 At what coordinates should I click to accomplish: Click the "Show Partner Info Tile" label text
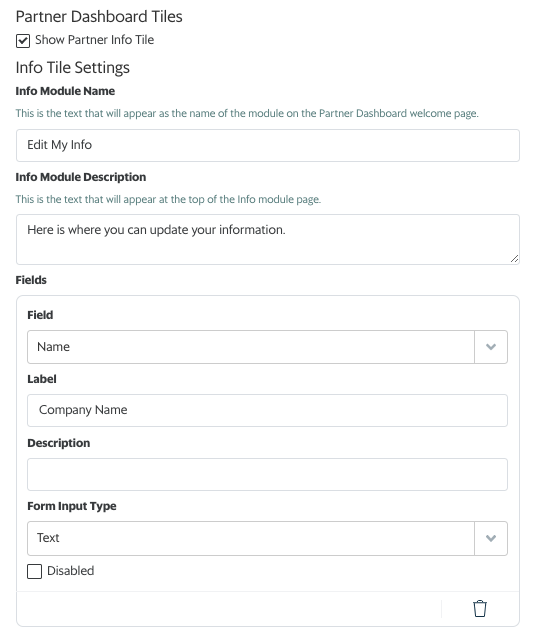coord(94,40)
